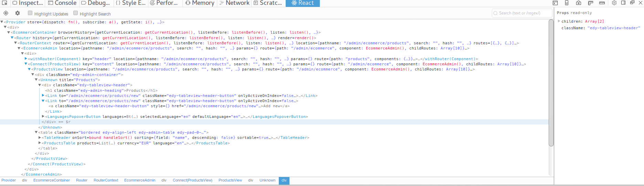
Task: Collapse edy-tableview-header div node
Action: (40, 85)
